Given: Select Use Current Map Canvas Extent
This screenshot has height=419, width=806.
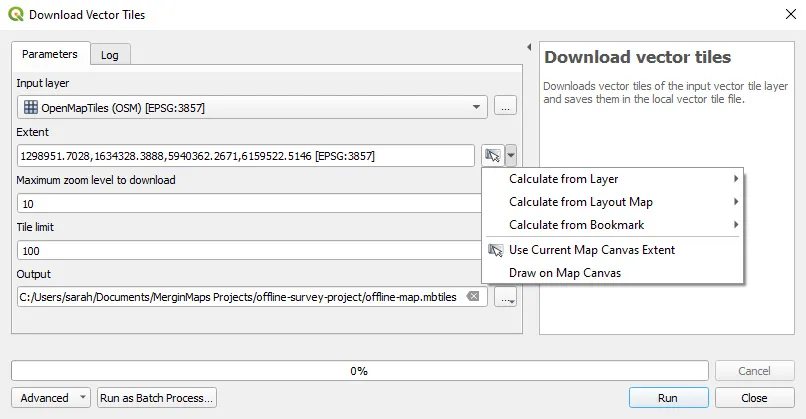Looking at the screenshot, I should click(612, 250).
